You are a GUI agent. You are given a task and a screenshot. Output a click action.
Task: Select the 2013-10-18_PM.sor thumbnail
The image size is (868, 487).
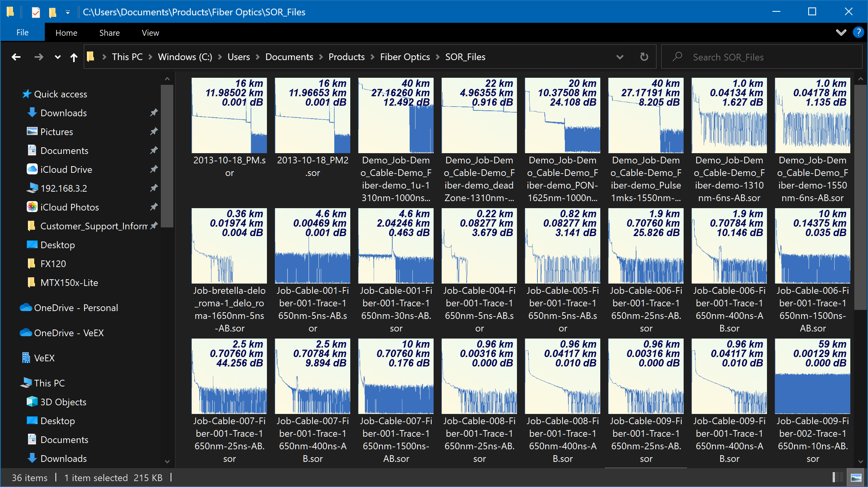[x=229, y=115]
